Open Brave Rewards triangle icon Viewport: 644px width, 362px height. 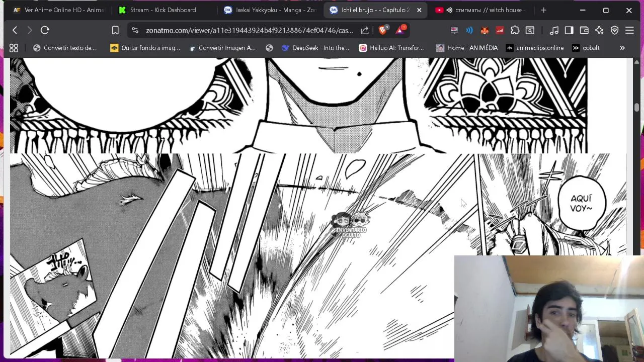(x=400, y=30)
